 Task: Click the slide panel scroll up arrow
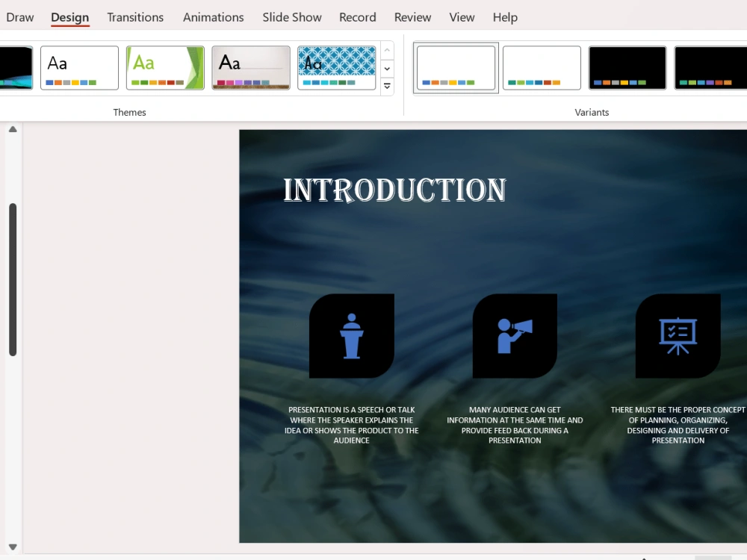[x=13, y=129]
